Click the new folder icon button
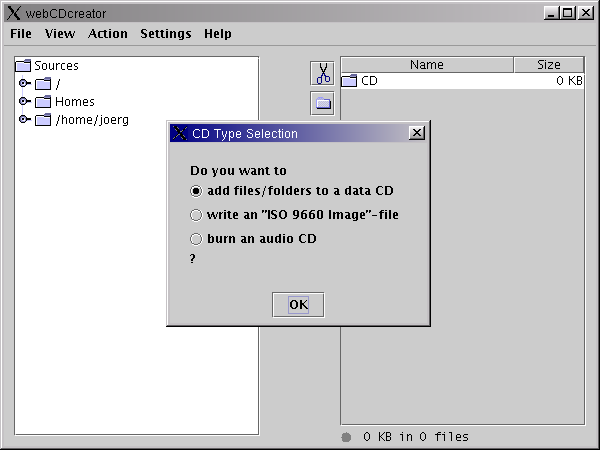The image size is (600, 450). tap(322, 103)
